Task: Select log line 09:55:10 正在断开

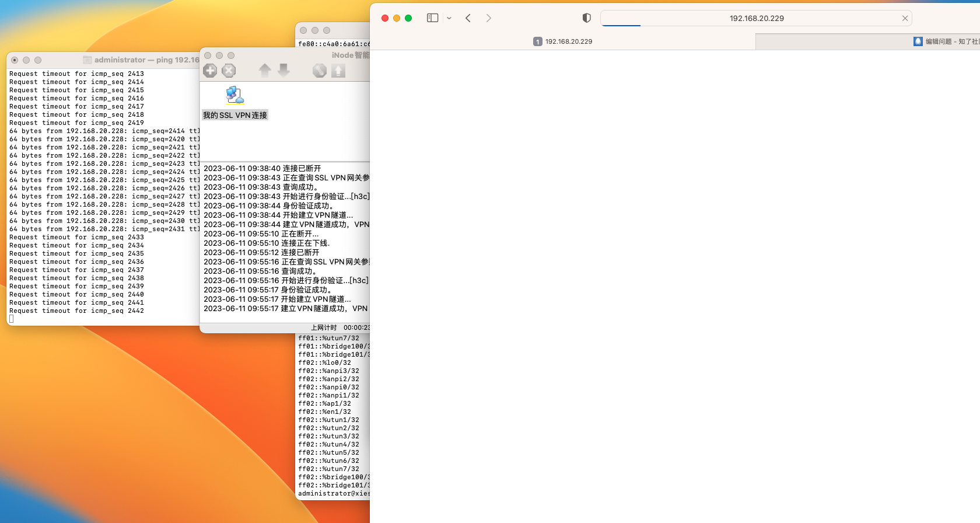Action: click(261, 233)
